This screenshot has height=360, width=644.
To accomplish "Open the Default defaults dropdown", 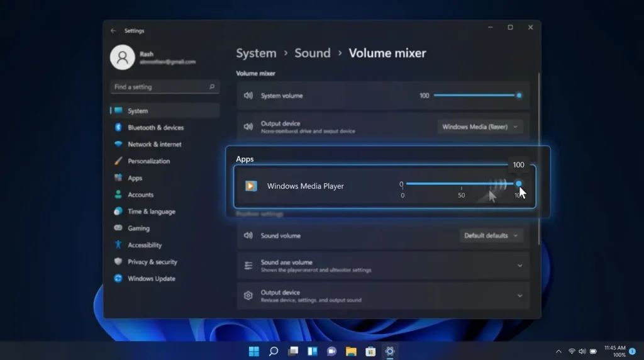I will point(491,235).
